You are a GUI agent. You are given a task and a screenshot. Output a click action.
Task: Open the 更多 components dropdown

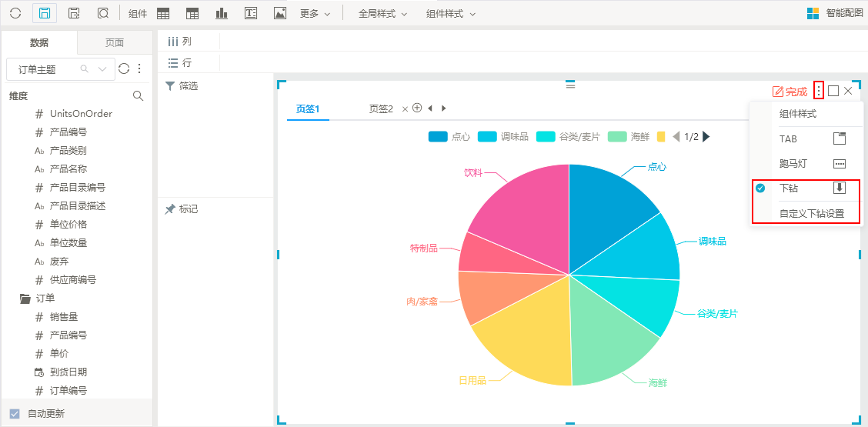pos(315,14)
